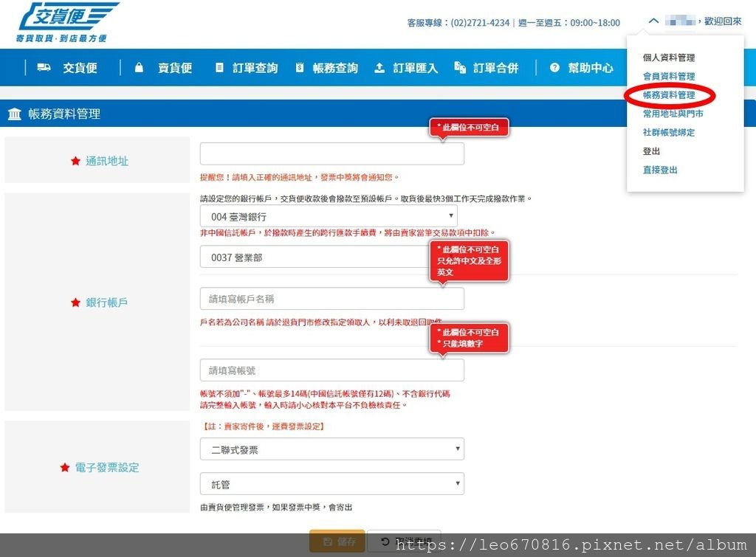Click the 儲存 save button
756x557 pixels.
pyautogui.click(x=337, y=541)
